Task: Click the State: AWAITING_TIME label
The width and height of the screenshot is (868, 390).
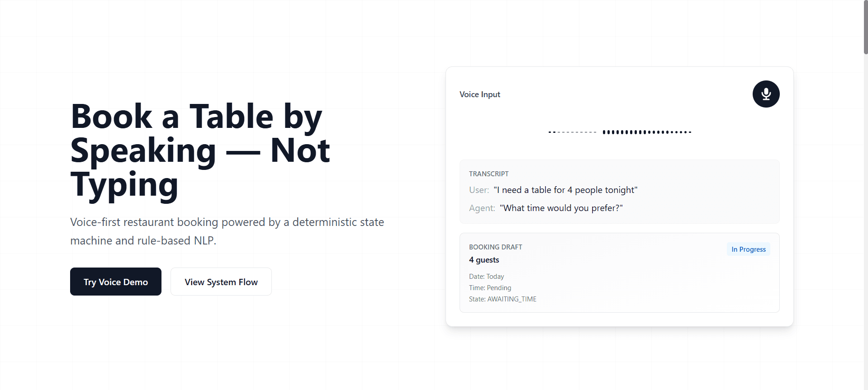Action: tap(502, 299)
